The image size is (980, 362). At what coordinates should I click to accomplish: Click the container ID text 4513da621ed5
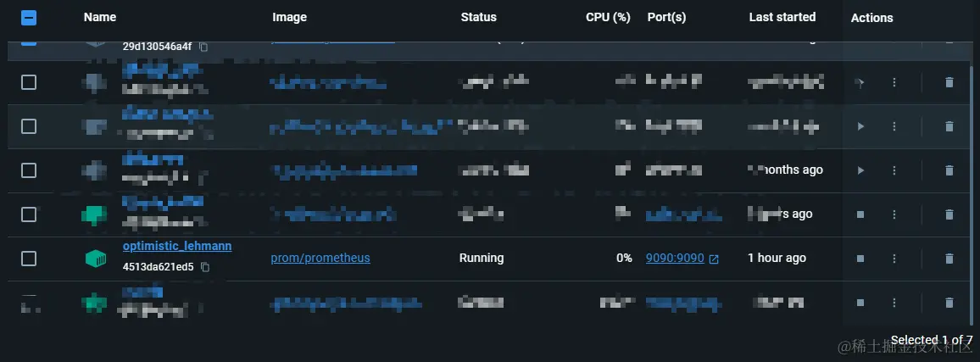point(159,267)
